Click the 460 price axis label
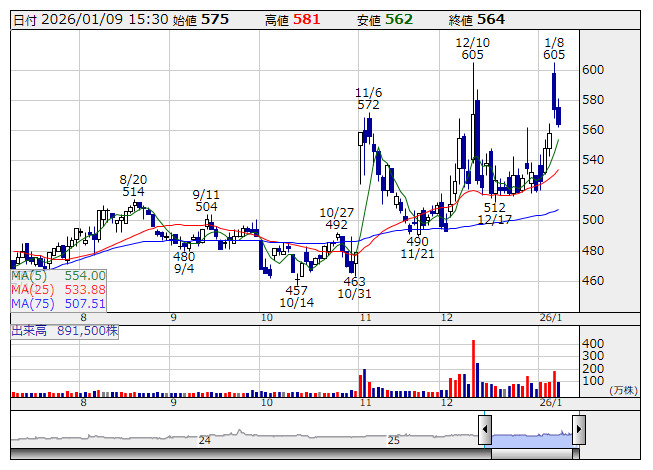This screenshot has width=653, height=470. pos(593,281)
